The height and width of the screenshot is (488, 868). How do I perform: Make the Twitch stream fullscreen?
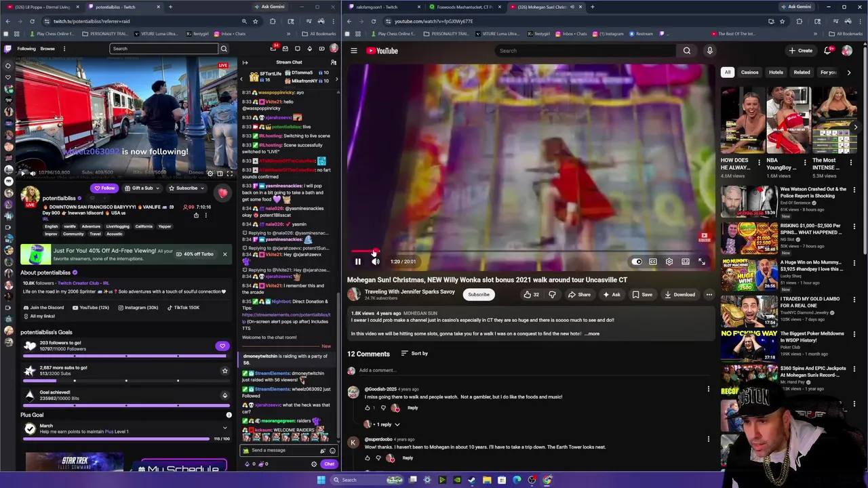coord(229,173)
